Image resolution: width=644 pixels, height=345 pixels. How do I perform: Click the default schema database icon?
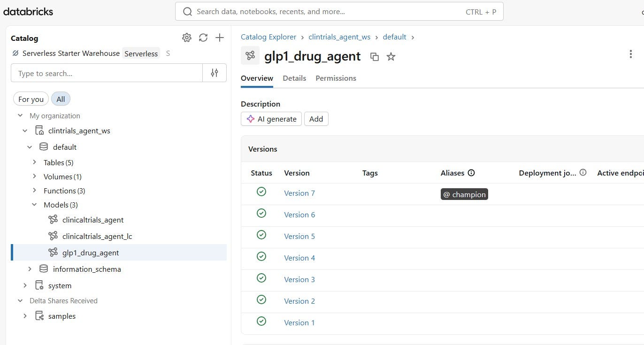[44, 147]
